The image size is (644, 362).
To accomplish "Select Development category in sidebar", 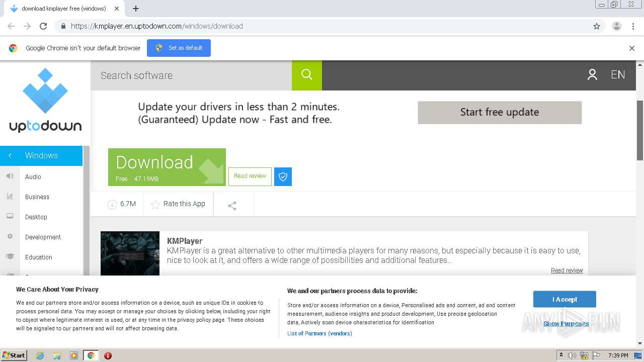I will click(x=43, y=237).
